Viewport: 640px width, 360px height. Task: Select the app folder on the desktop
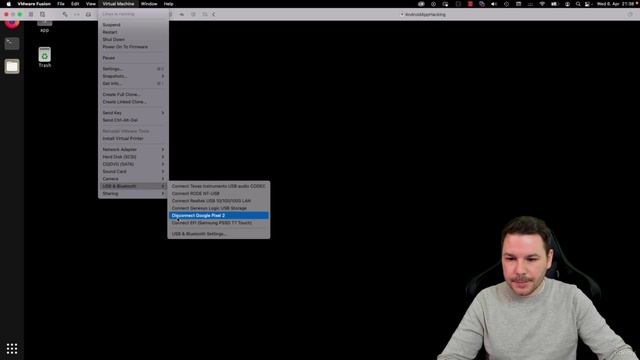coord(44,27)
